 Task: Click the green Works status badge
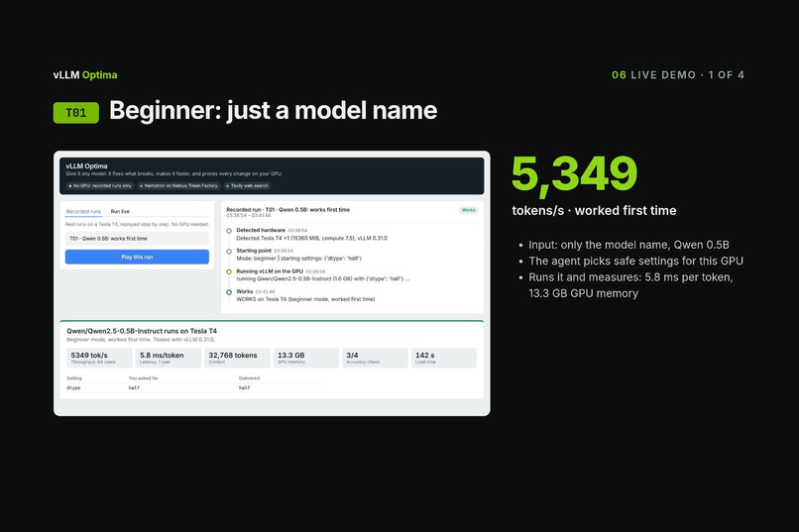[468, 210]
